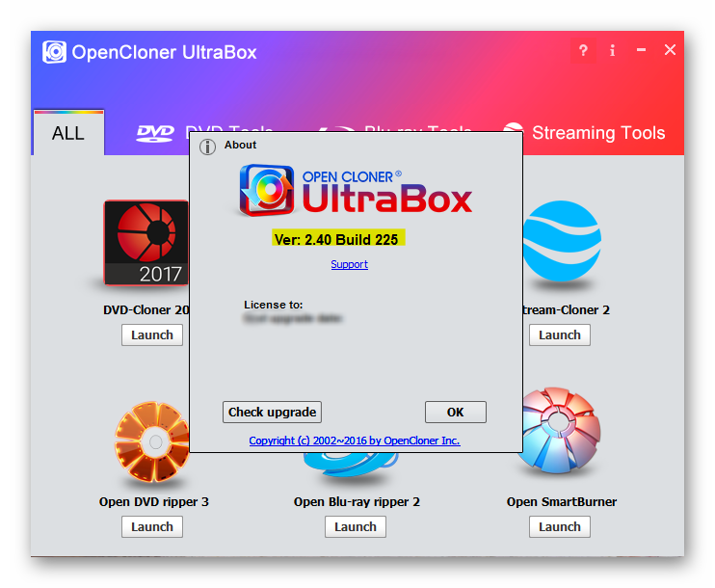Click the Open DVD ripper 3 orange icon
Viewport: 715px width, 588px height.
click(152, 441)
